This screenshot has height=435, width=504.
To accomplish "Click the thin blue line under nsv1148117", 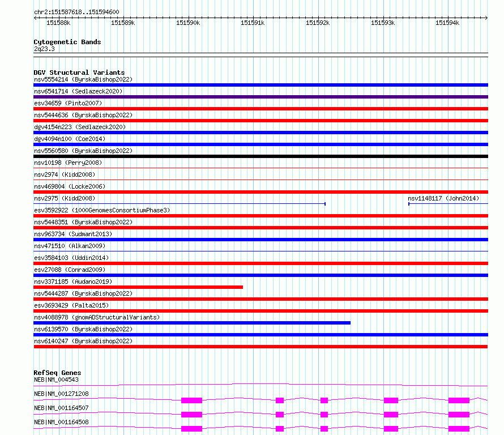I will tap(448, 203).
